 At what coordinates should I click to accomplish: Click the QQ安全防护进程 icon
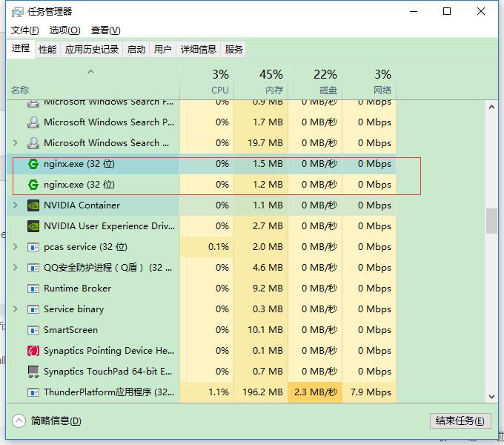pos(33,268)
